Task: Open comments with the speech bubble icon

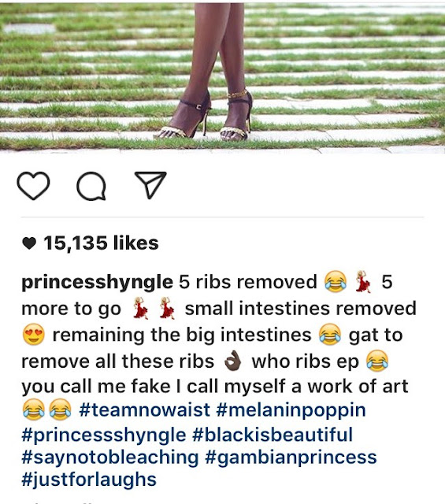Action: point(91,186)
